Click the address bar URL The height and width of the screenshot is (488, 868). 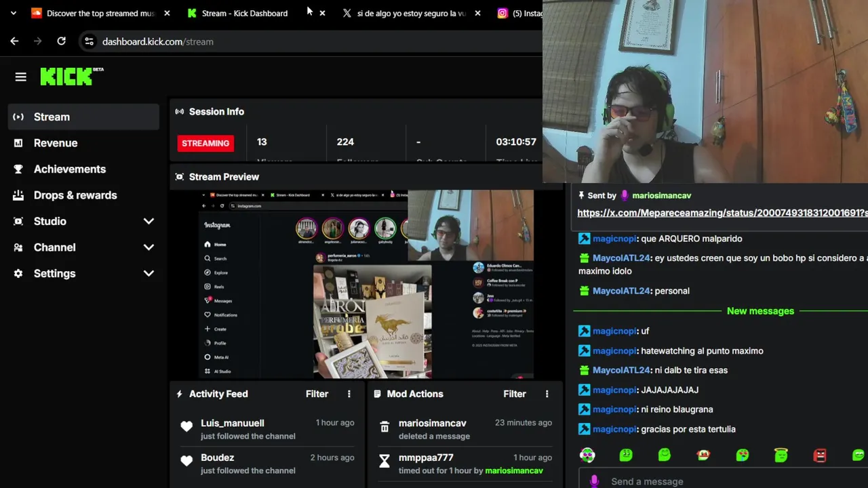coord(158,41)
